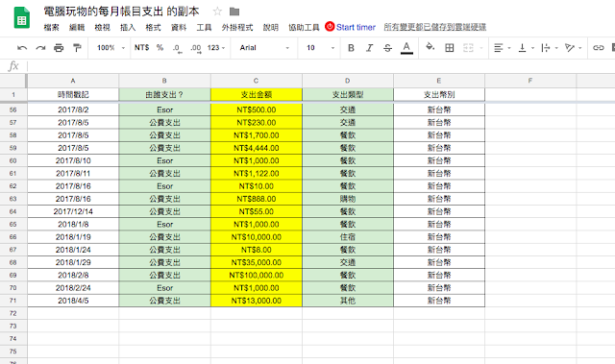Open the text color picker
Screen dimensions: 615x364
click(406, 48)
